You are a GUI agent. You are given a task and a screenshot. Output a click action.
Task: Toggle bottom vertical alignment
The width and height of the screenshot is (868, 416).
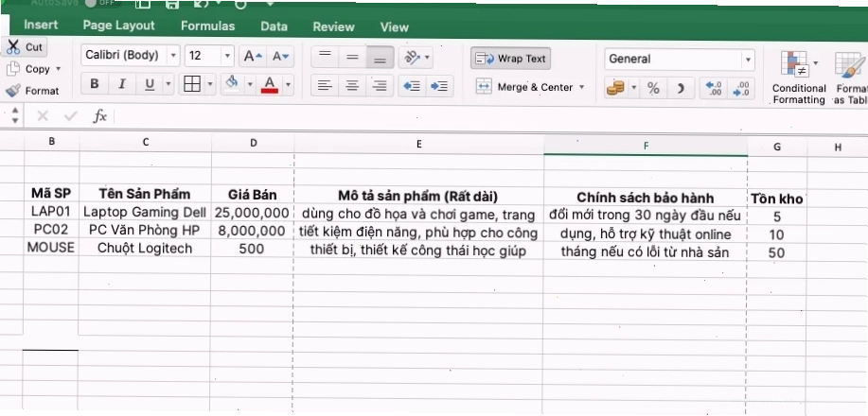click(x=380, y=57)
